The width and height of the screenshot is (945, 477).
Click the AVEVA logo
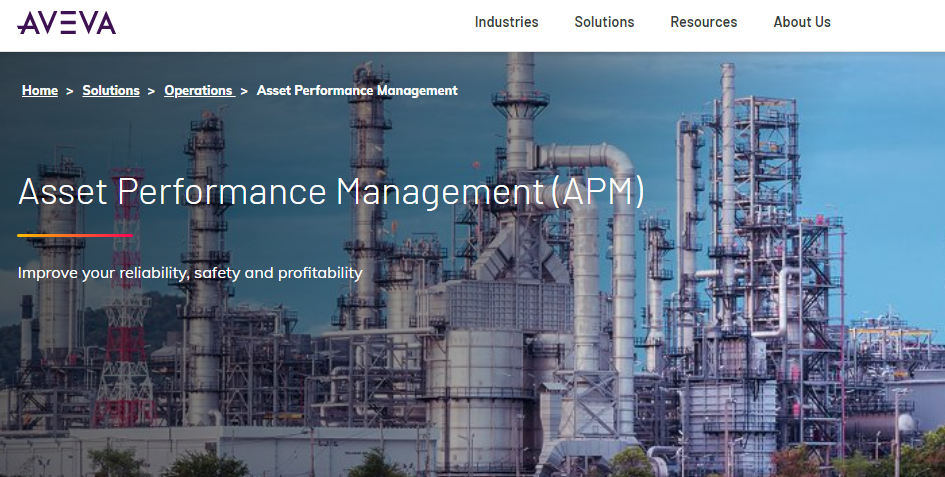click(67, 23)
